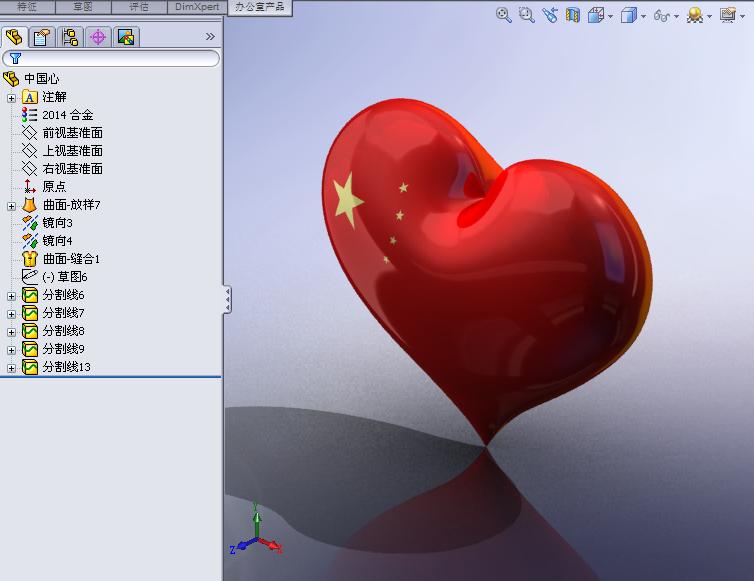Select the 镜向4 mirror feature
The width and height of the screenshot is (754, 581).
pos(47,240)
